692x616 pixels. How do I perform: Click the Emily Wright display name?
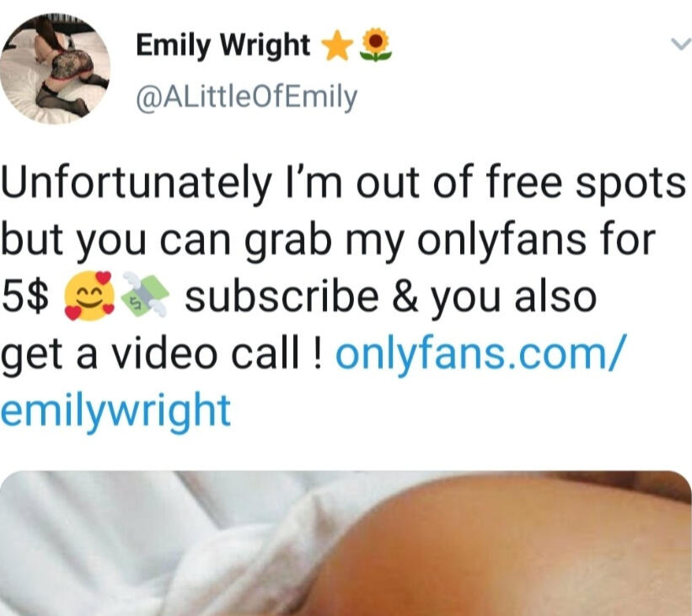[223, 45]
